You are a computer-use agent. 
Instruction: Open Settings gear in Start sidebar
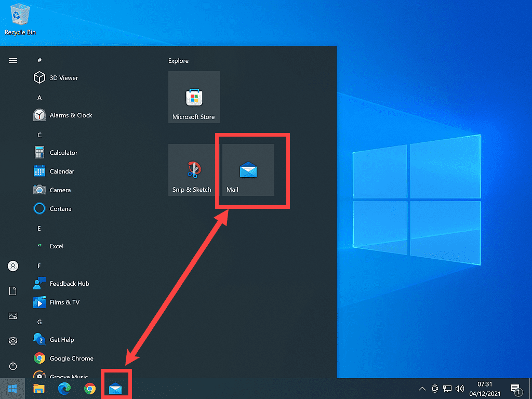point(13,341)
